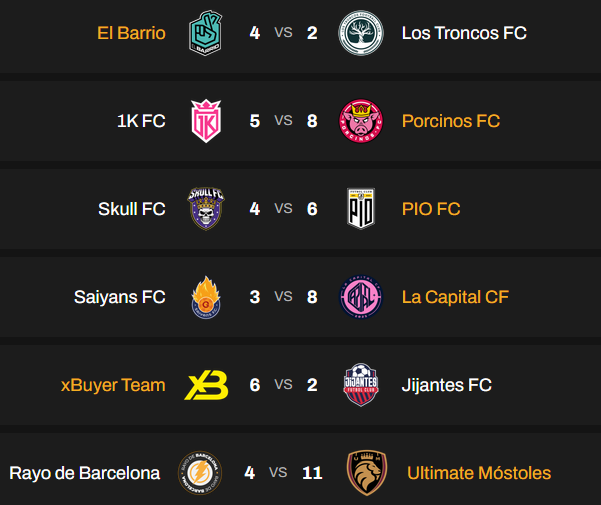The image size is (601, 505).
Task: Select the Jijantes FC crest
Action: 360,385
